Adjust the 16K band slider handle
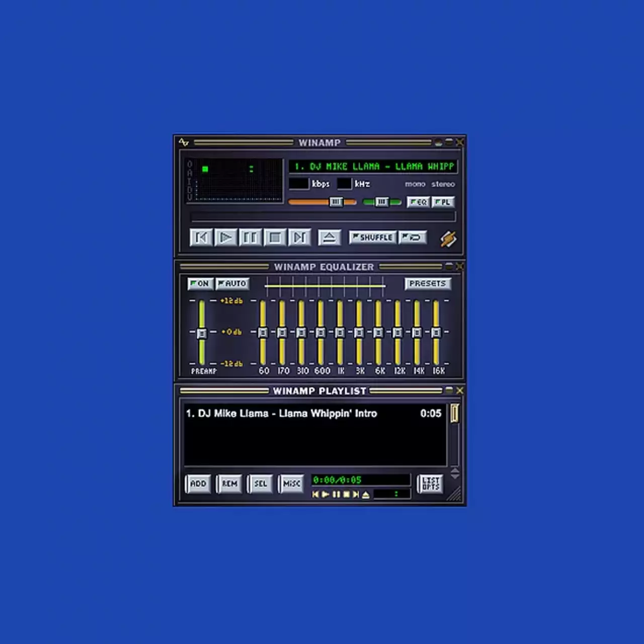644x644 pixels. tap(436, 333)
